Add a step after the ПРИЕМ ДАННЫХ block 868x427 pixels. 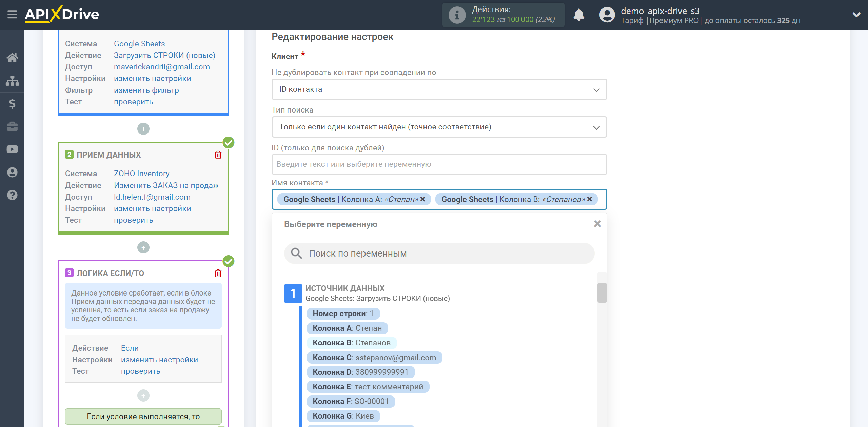tap(143, 248)
